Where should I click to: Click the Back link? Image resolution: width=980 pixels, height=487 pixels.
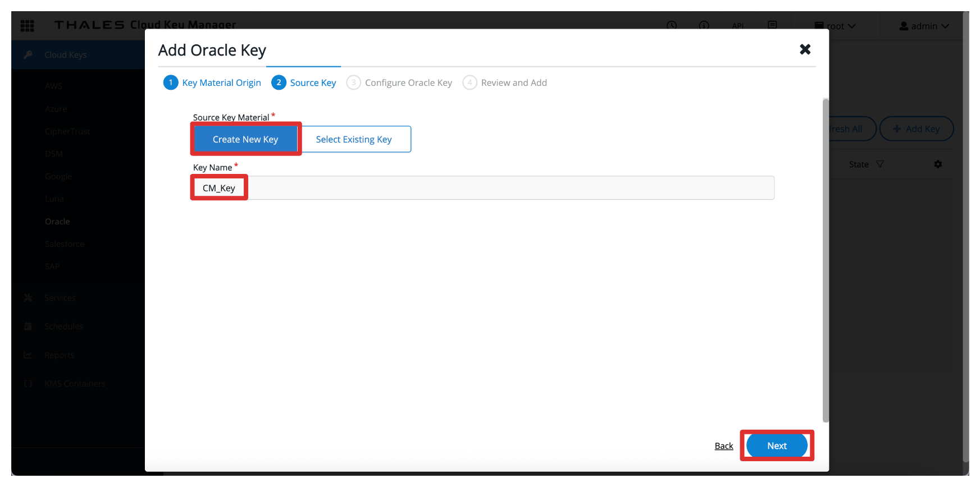(x=724, y=446)
